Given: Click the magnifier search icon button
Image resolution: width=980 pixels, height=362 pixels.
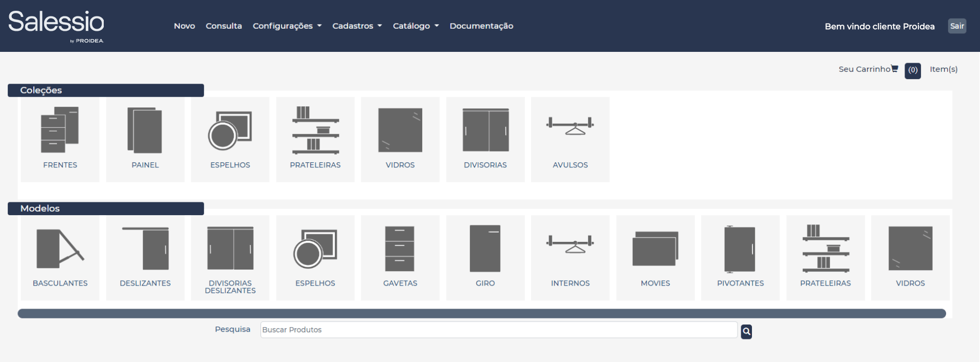Looking at the screenshot, I should point(746,332).
